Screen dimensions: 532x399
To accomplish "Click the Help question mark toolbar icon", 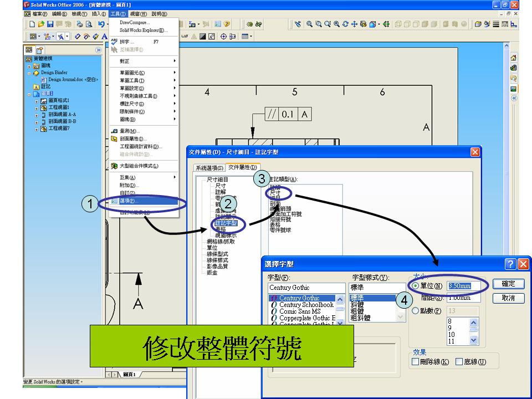I will click(227, 24).
